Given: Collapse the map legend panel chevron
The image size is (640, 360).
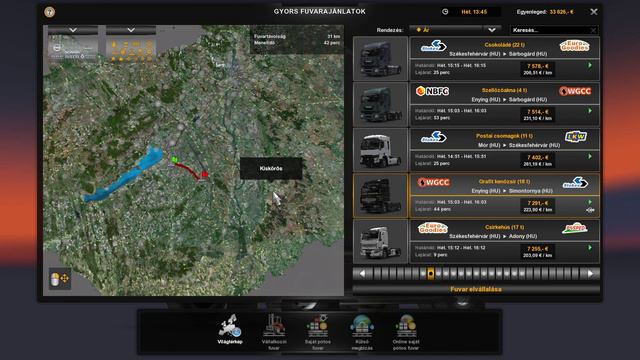Looking at the screenshot, I should (131, 30).
